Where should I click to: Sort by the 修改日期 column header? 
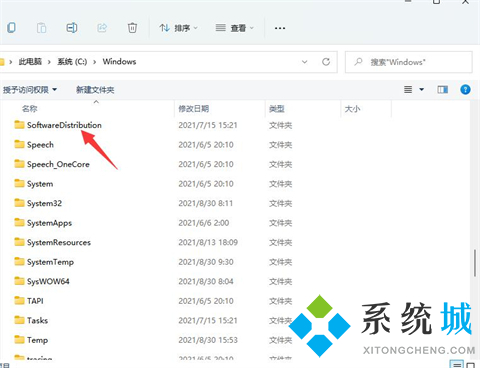(193, 109)
